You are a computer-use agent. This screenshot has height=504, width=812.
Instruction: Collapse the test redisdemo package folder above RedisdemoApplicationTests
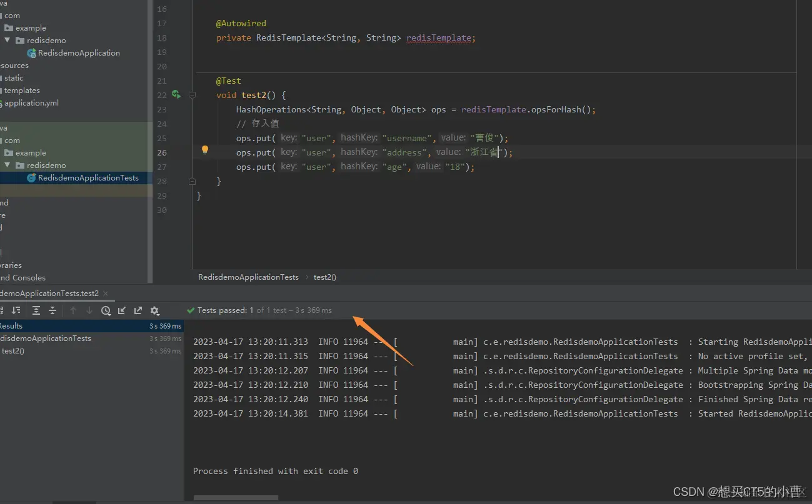coord(7,166)
